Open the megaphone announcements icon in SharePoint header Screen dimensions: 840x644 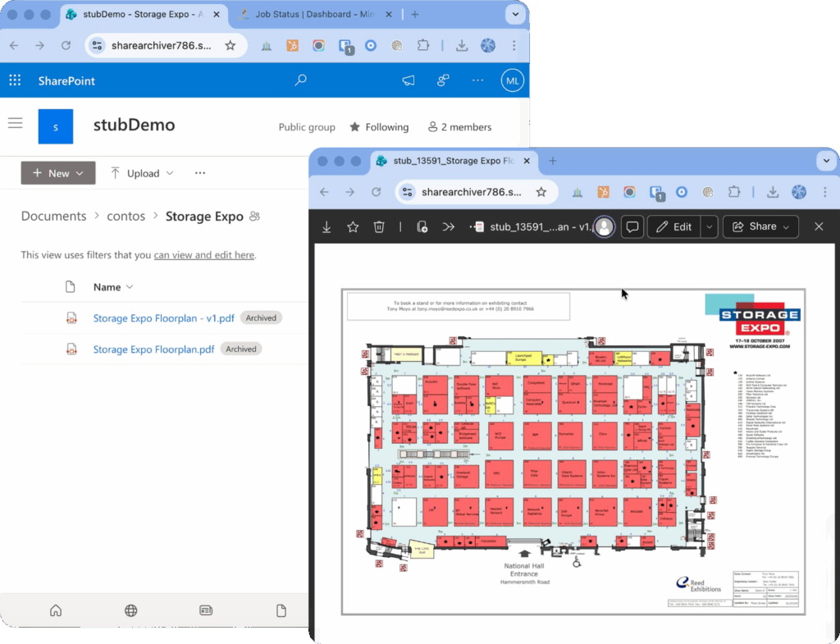click(x=408, y=80)
